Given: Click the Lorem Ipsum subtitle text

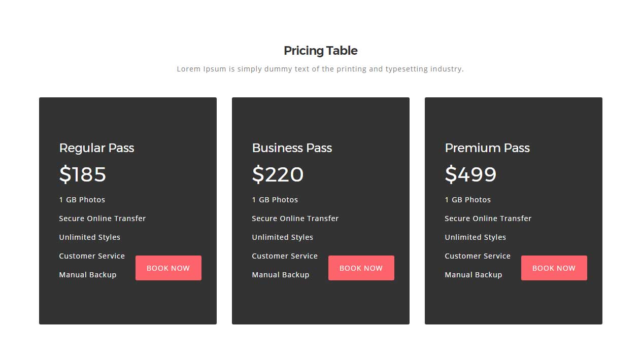Looking at the screenshot, I should (320, 69).
